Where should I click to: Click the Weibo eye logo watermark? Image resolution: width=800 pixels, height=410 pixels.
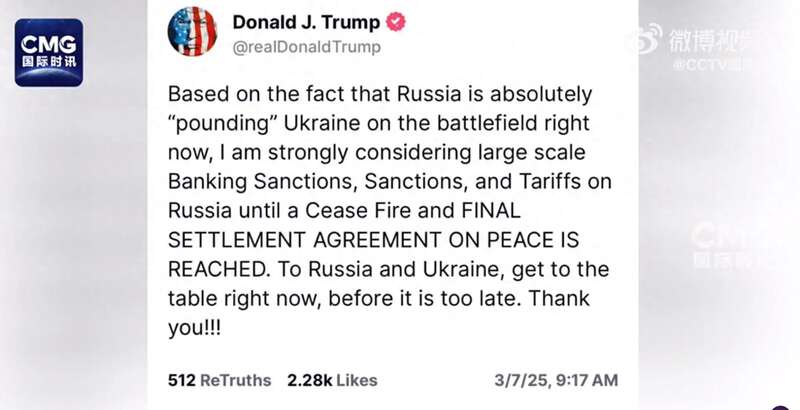pyautogui.click(x=646, y=38)
